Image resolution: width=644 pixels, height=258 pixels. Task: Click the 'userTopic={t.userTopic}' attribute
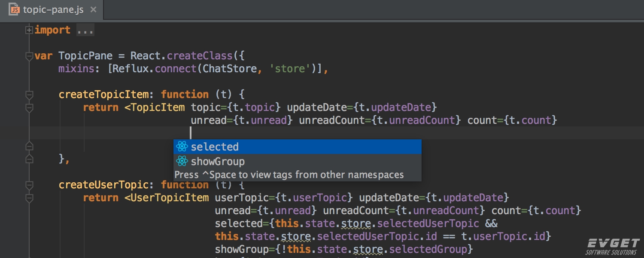click(284, 198)
